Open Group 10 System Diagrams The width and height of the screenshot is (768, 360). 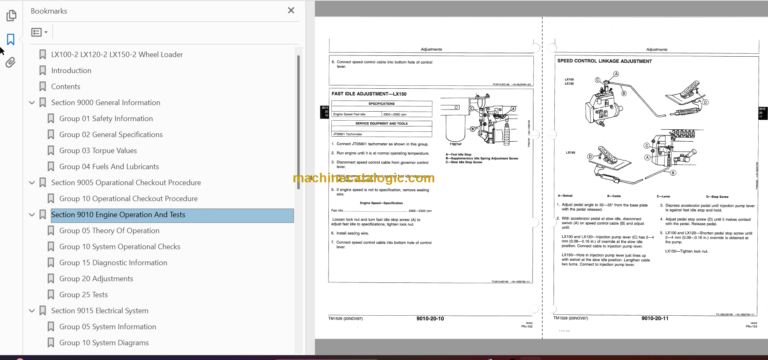point(104,342)
